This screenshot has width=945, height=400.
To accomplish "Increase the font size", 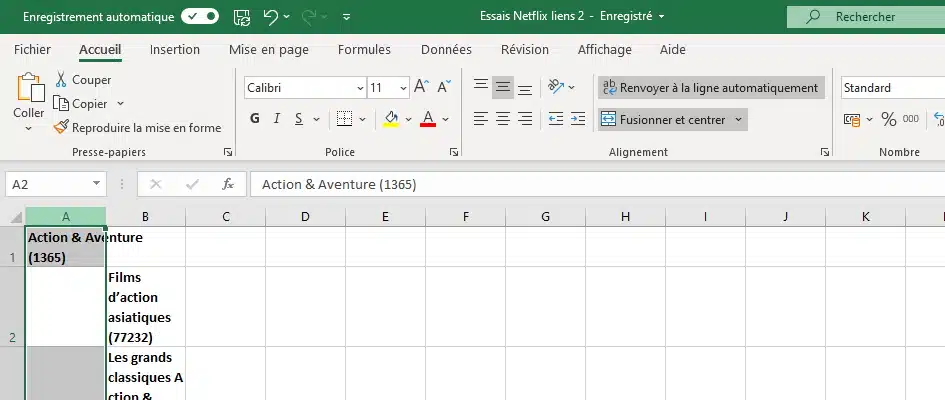I will pyautogui.click(x=421, y=87).
